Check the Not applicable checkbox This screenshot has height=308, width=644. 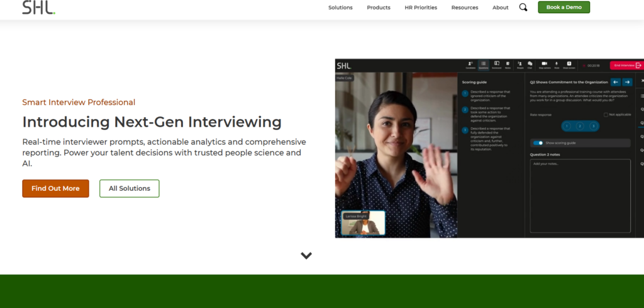pyautogui.click(x=606, y=115)
